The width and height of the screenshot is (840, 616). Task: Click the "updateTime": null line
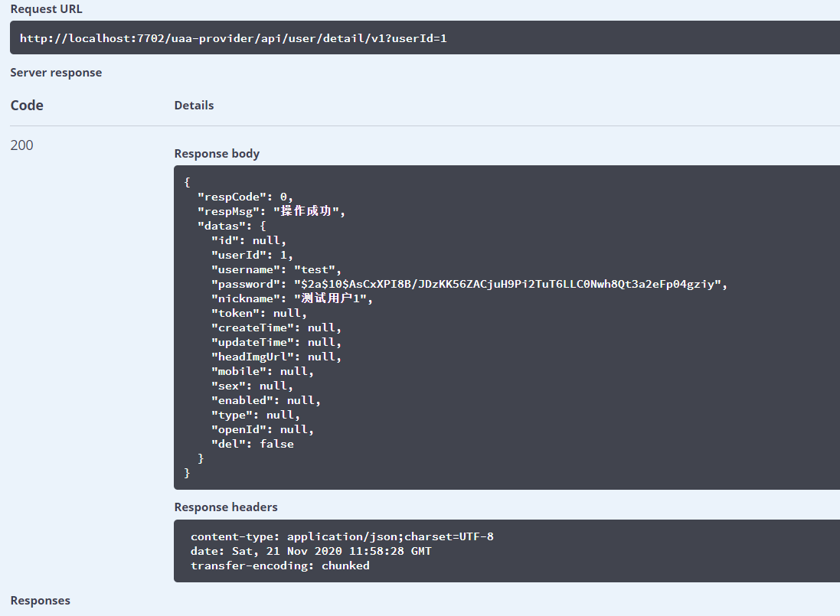pos(276,342)
